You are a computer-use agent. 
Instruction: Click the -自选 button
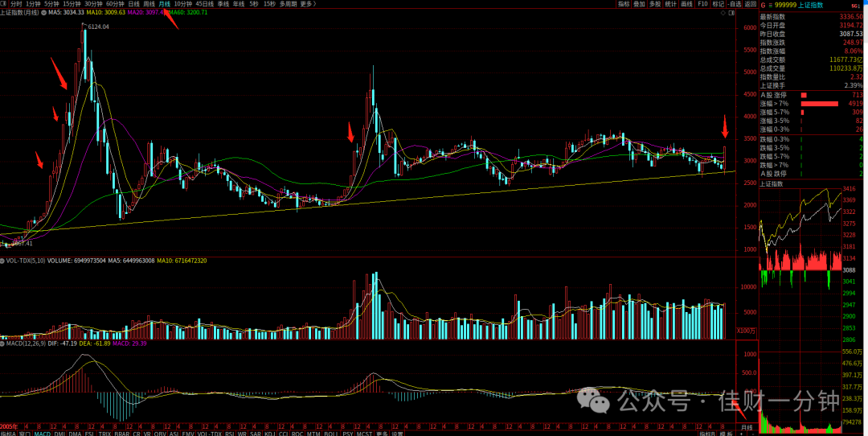734,4
